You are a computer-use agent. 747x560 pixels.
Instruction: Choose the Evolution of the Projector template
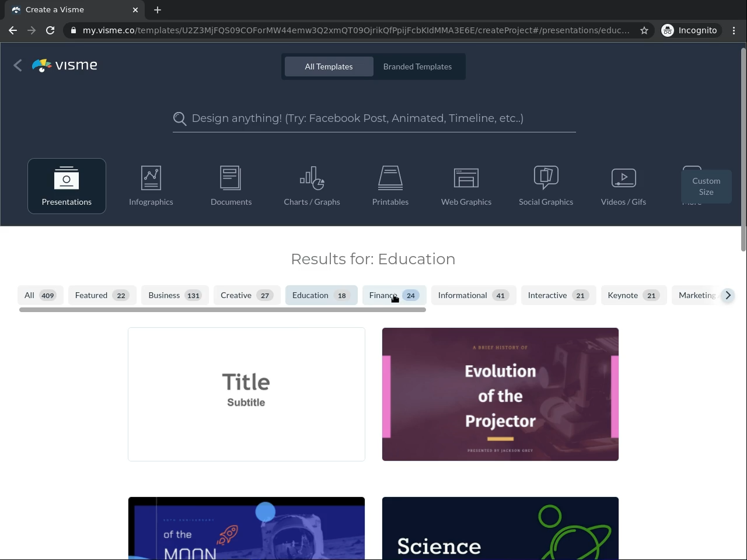(500, 394)
